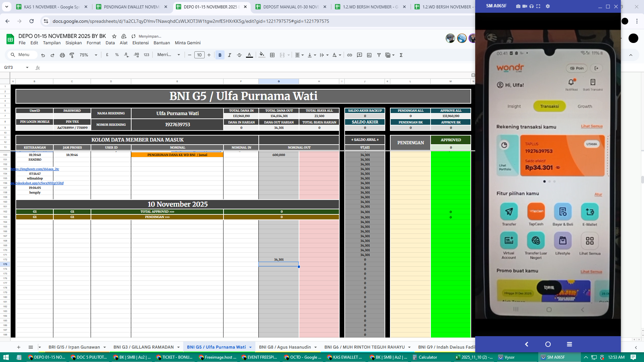The image size is (644, 362).
Task: Open the imghostr.com/166aea_2tc link
Action: point(35,169)
